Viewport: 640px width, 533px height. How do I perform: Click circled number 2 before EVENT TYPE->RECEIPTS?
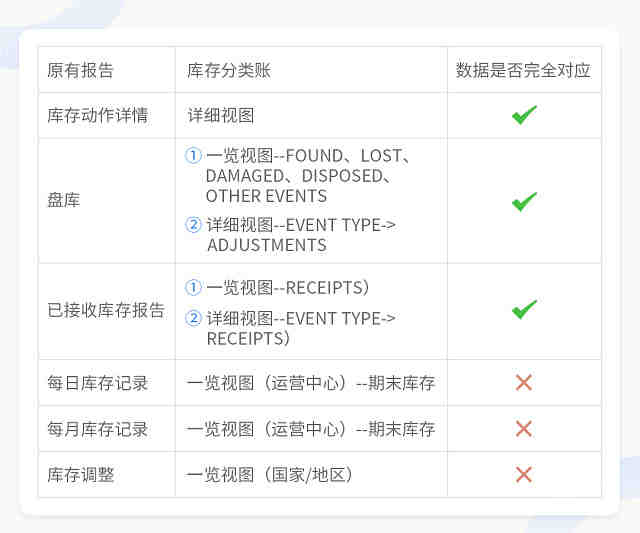tap(193, 318)
